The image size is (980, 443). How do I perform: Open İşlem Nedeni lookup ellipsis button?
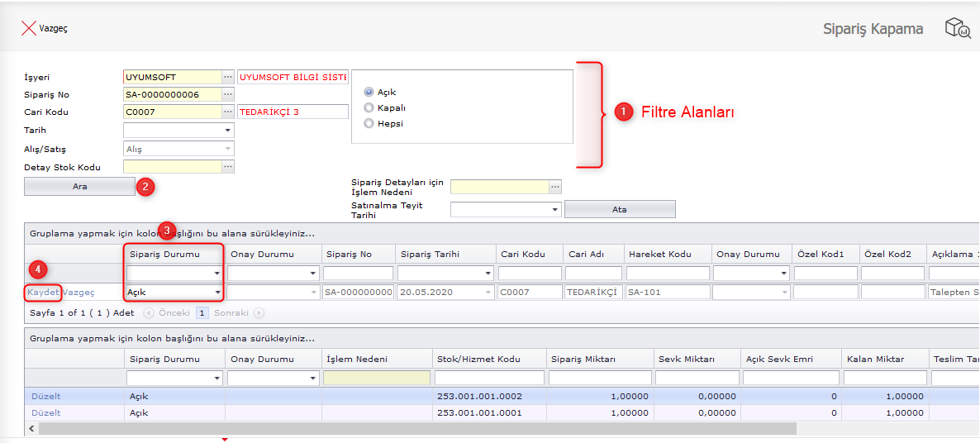tap(555, 187)
